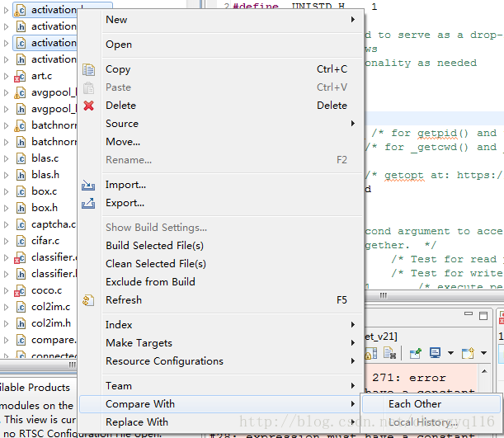
Task: Choose Open from context menu
Action: coord(222,45)
